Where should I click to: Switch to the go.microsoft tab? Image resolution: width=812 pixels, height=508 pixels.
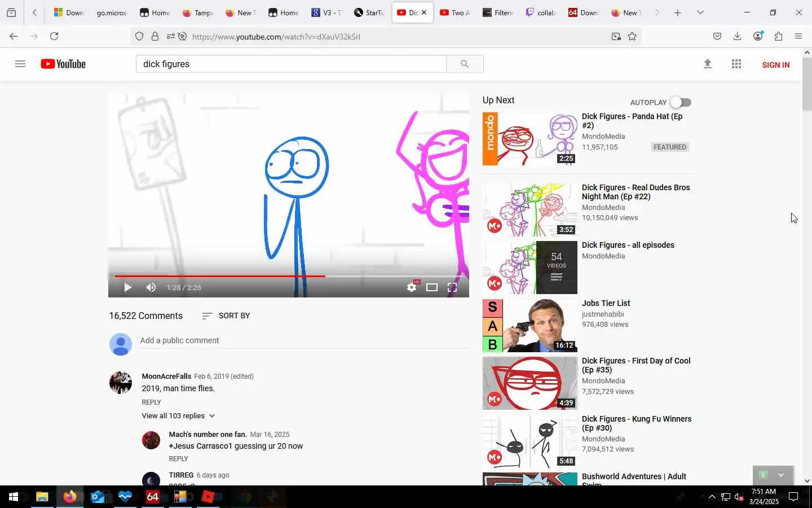[x=112, y=12]
